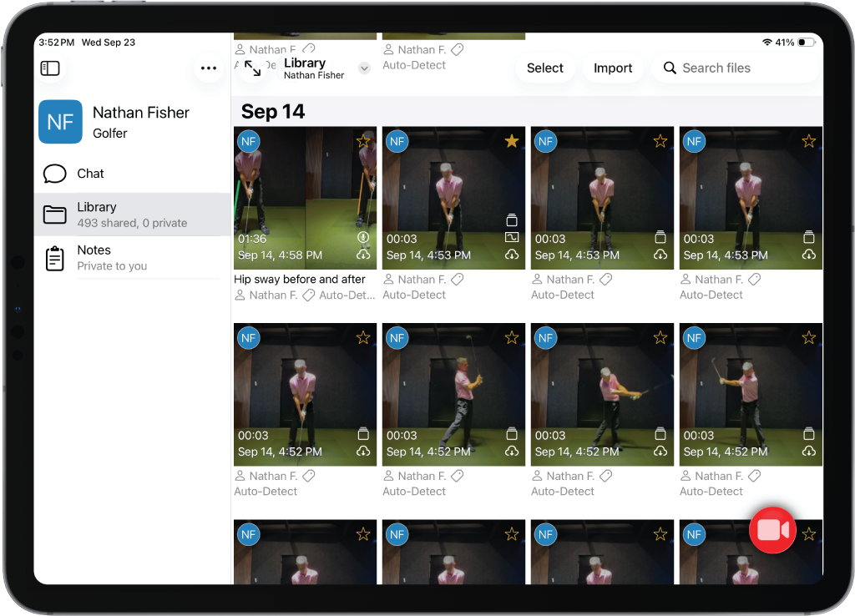This screenshot has height=616, width=855.
Task: Expand the Library Nathan Fisher dropdown chevron
Action: click(364, 68)
